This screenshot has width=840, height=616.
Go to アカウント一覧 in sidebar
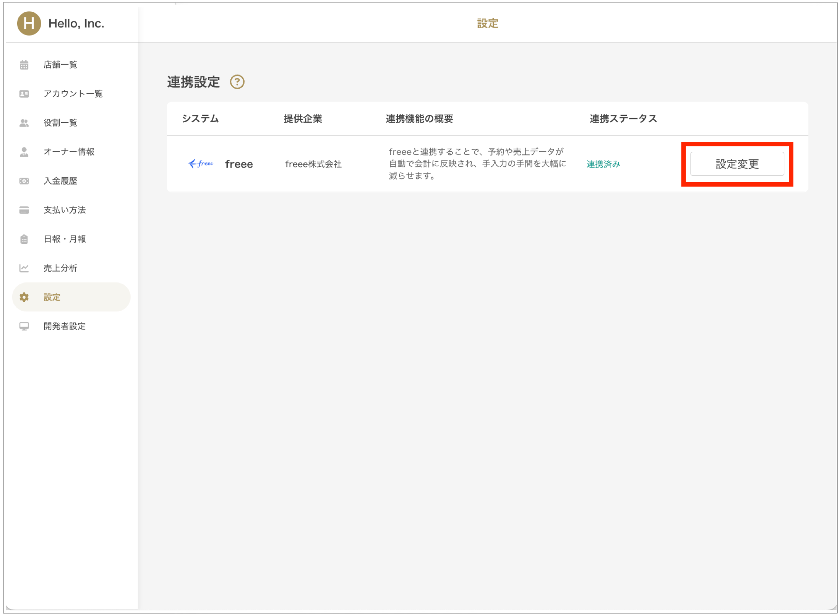coord(71,94)
